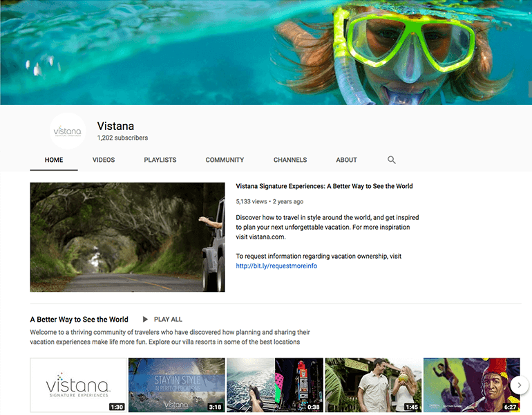Open the HOME tab
532x415 pixels.
[x=54, y=160]
